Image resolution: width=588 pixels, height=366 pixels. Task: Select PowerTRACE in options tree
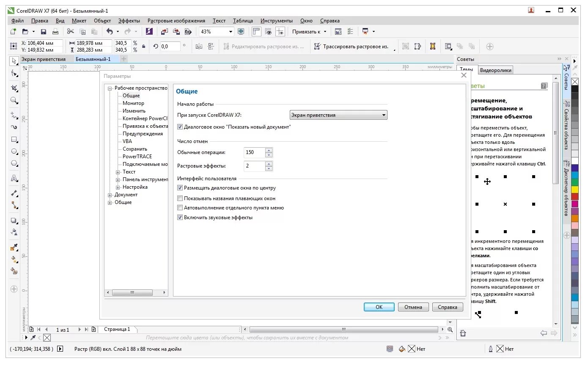click(x=137, y=157)
